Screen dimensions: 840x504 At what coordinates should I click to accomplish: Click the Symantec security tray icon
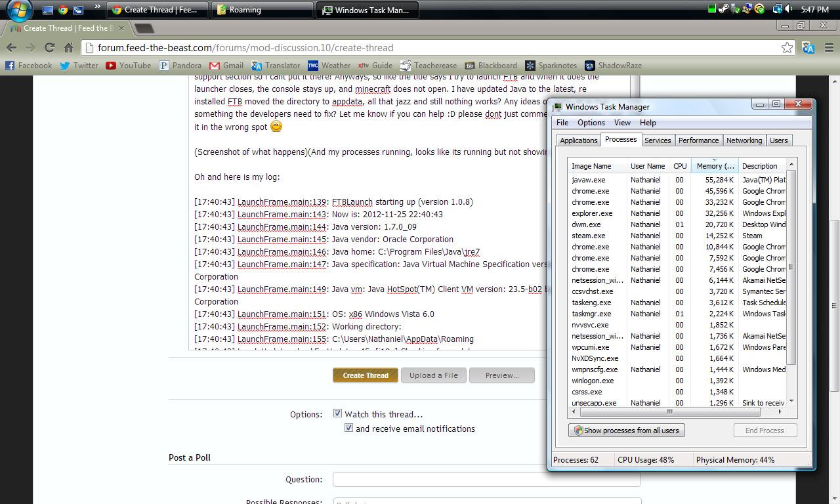tap(759, 9)
